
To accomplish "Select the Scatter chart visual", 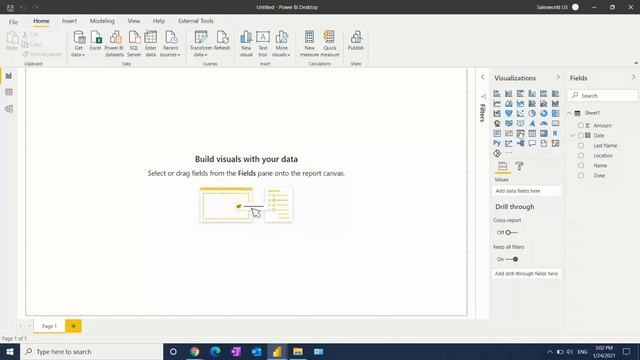I will click(520, 113).
